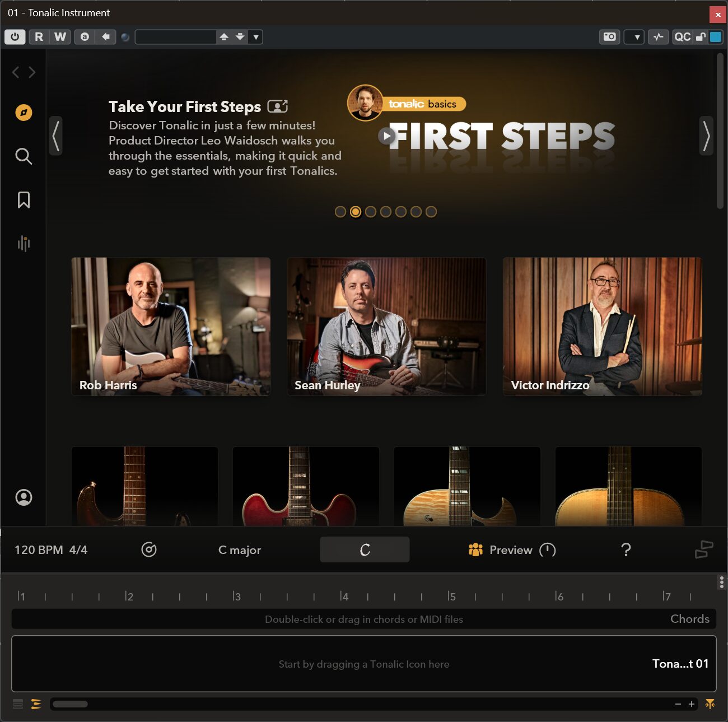Open the user account profile icon
The width and height of the screenshot is (728, 722).
pos(24,497)
